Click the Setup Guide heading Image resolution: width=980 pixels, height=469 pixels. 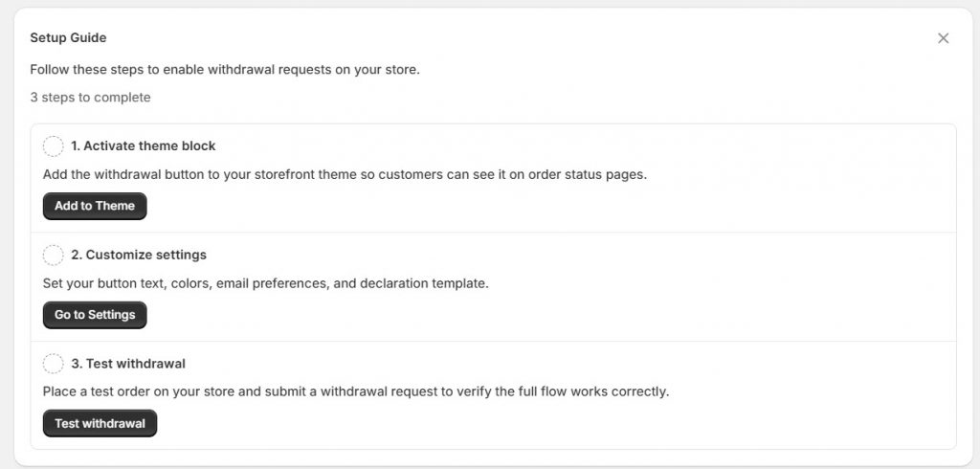68,38
